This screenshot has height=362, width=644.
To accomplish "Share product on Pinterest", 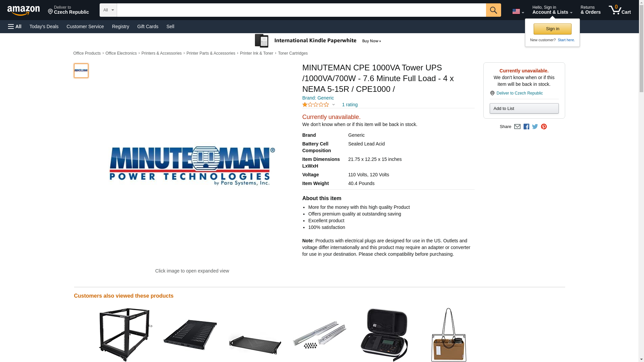I will click(x=544, y=127).
